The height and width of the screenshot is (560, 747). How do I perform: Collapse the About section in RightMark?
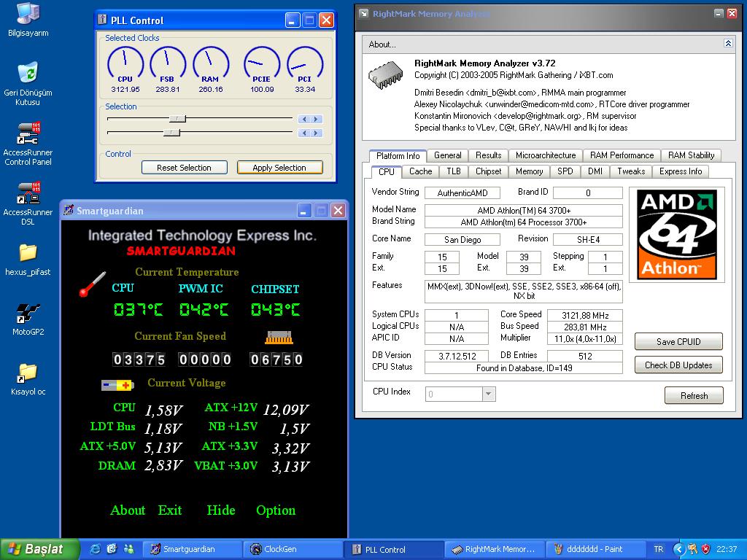[728, 43]
